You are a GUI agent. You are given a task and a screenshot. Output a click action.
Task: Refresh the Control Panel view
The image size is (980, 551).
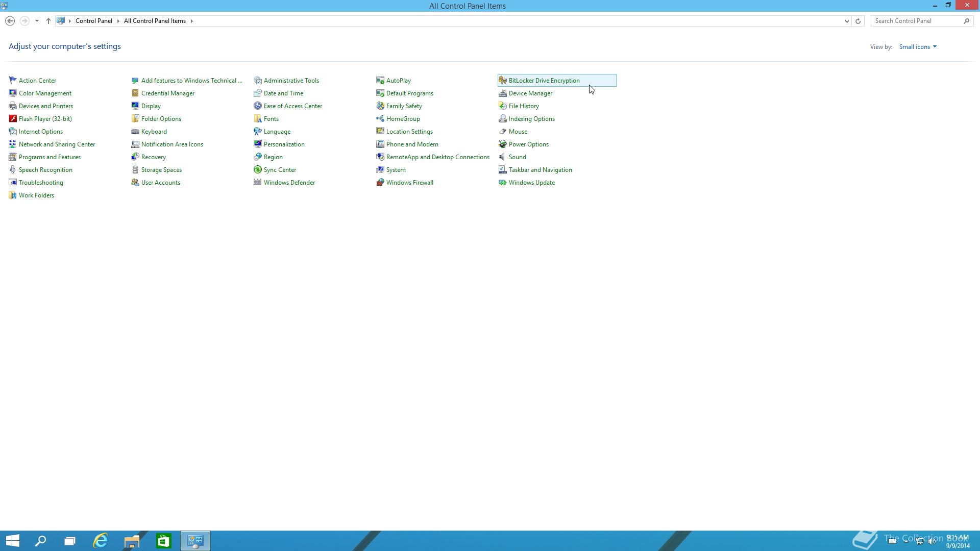click(x=858, y=21)
